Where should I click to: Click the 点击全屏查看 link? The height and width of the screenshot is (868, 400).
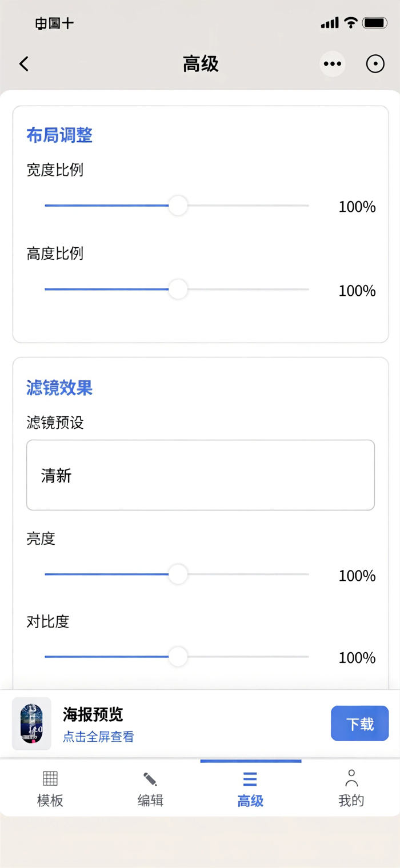pos(98,737)
